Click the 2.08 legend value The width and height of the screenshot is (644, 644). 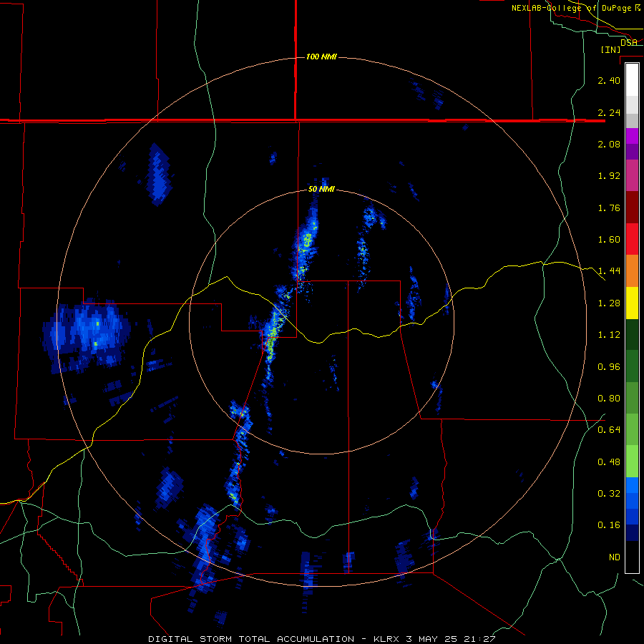pyautogui.click(x=609, y=144)
